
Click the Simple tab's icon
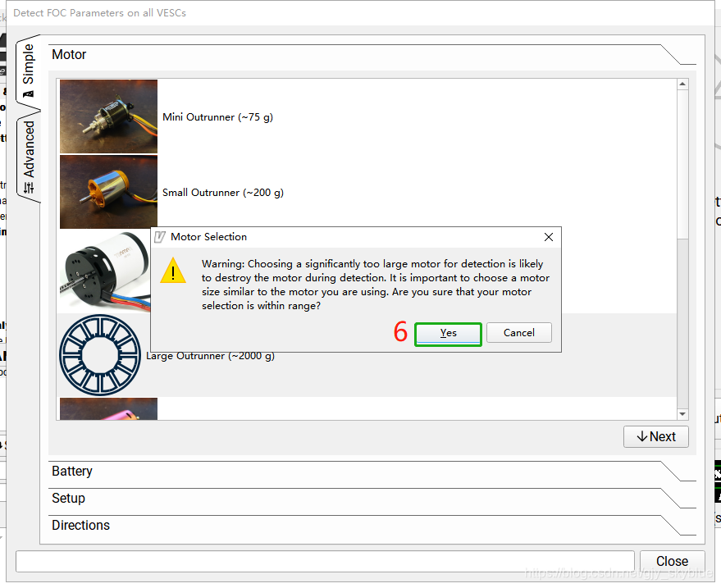[29, 93]
